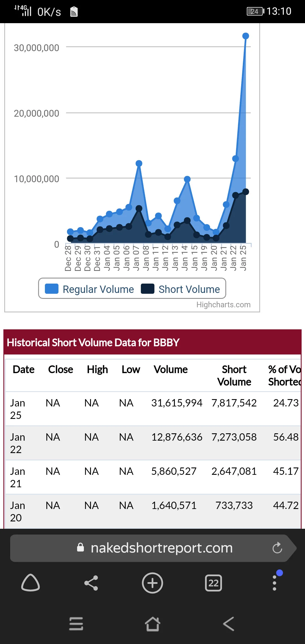Click the Regular Volume blue legend swatch
The image size is (305, 644).
(x=52, y=289)
